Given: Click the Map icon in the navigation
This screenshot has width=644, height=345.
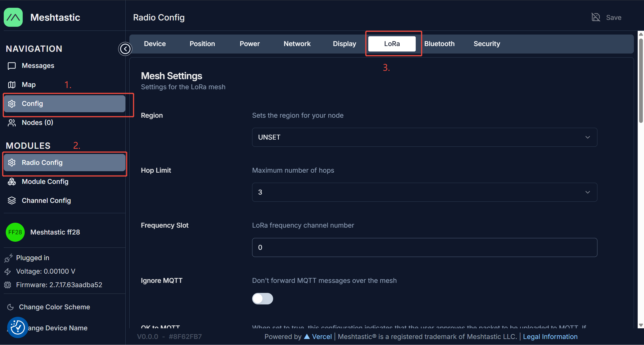Looking at the screenshot, I should (x=12, y=85).
